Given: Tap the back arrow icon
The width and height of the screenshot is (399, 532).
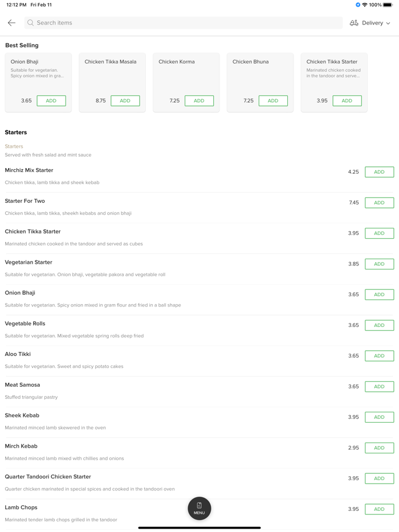Looking at the screenshot, I should (11, 23).
